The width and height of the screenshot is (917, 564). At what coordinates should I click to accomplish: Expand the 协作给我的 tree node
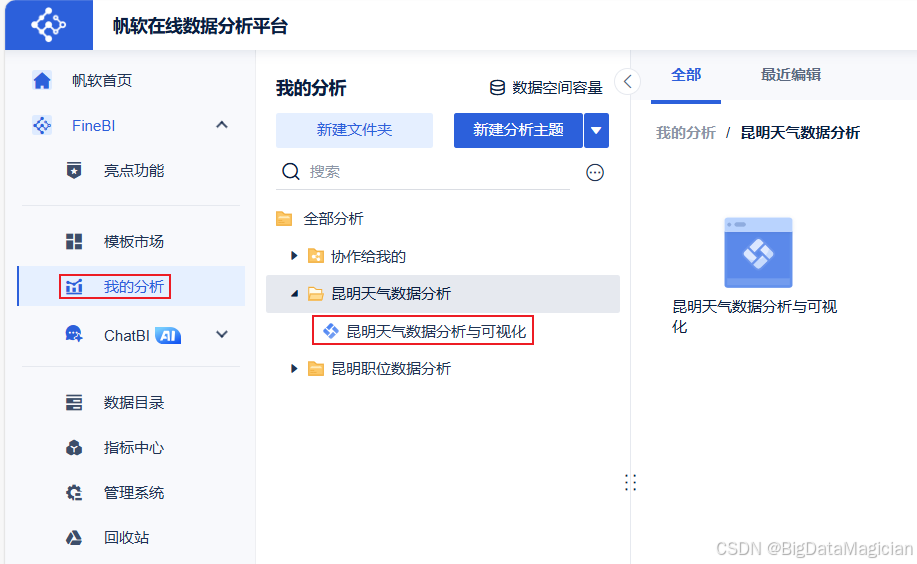[294, 256]
